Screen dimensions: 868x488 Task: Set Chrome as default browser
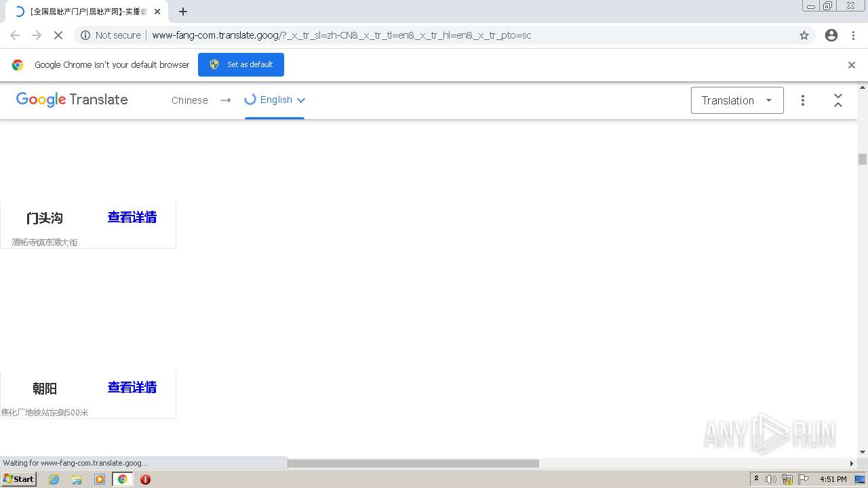pyautogui.click(x=241, y=64)
